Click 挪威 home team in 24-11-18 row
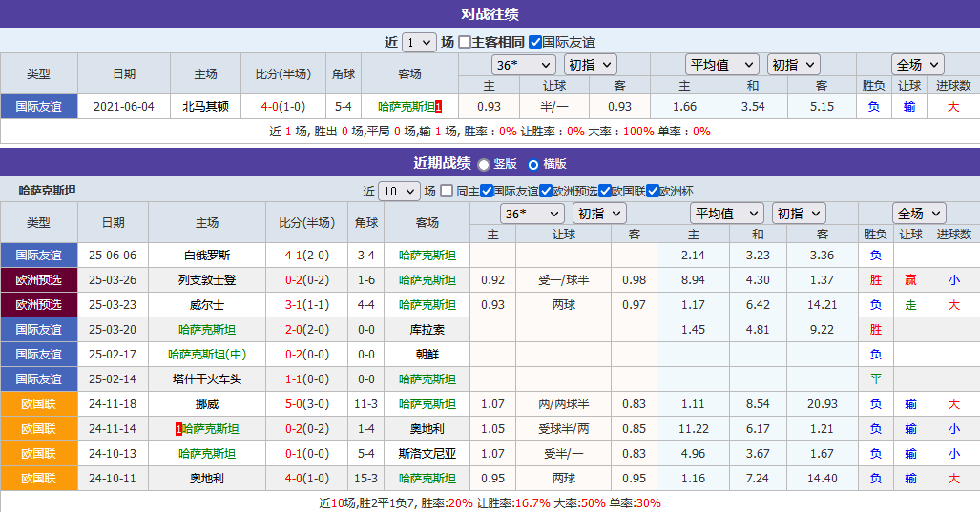The width and height of the screenshot is (980, 512). pos(207,404)
